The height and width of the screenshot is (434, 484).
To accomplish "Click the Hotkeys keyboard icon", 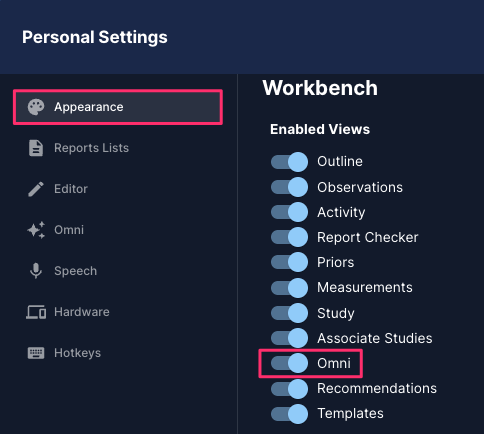I will (x=36, y=353).
